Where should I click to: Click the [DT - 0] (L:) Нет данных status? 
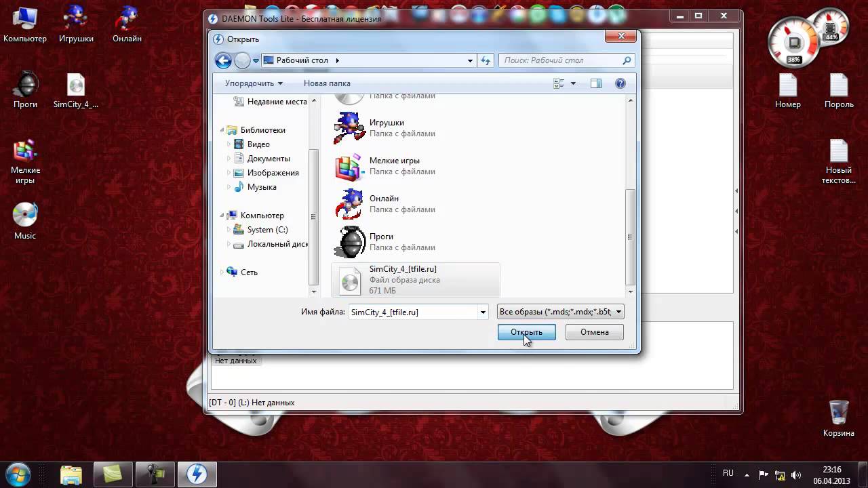[x=252, y=403]
